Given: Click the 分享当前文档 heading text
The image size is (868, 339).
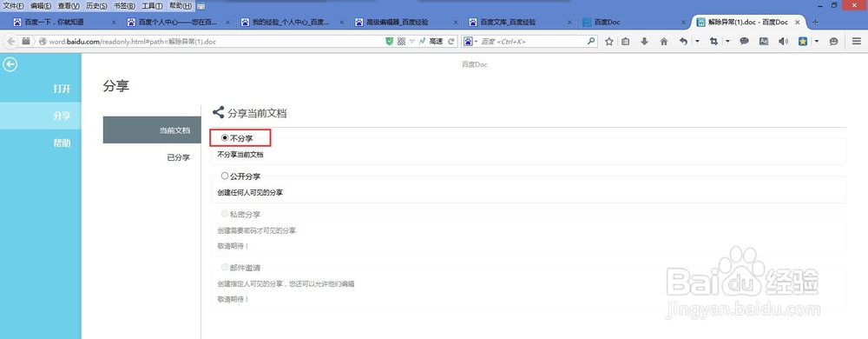Looking at the screenshot, I should 258,114.
